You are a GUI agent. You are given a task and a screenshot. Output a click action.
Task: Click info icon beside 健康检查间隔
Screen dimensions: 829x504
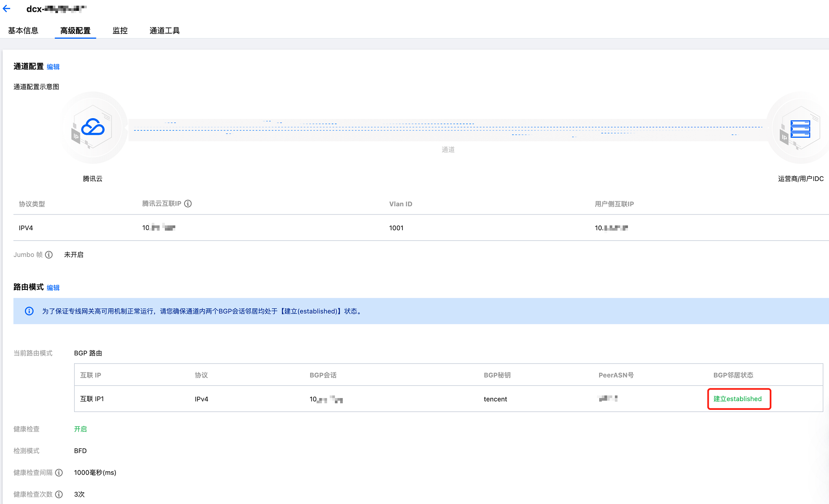tap(59, 473)
